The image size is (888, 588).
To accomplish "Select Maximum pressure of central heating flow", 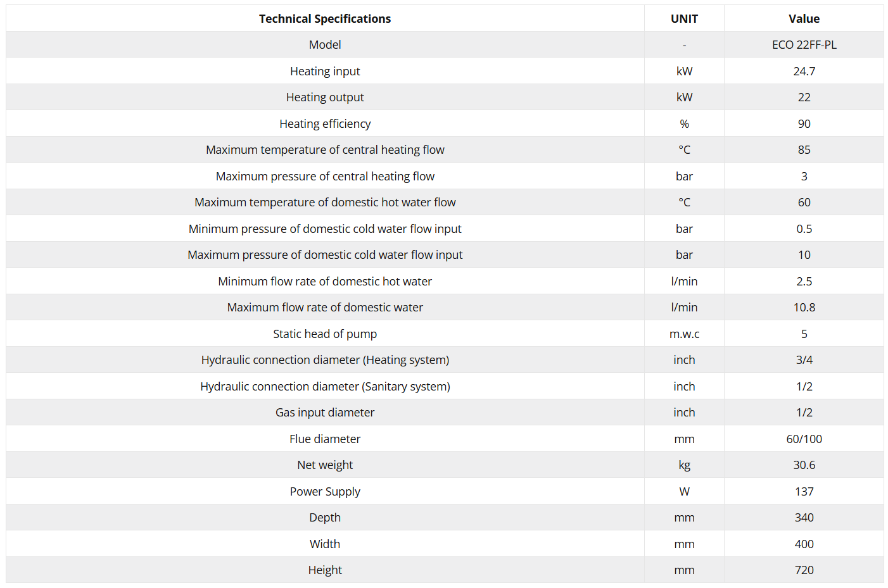I will 325,176.
